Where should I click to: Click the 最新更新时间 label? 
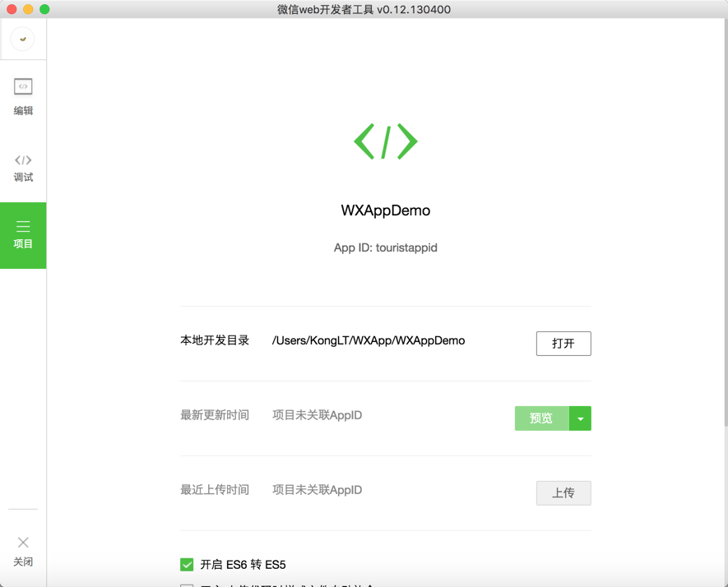click(215, 415)
